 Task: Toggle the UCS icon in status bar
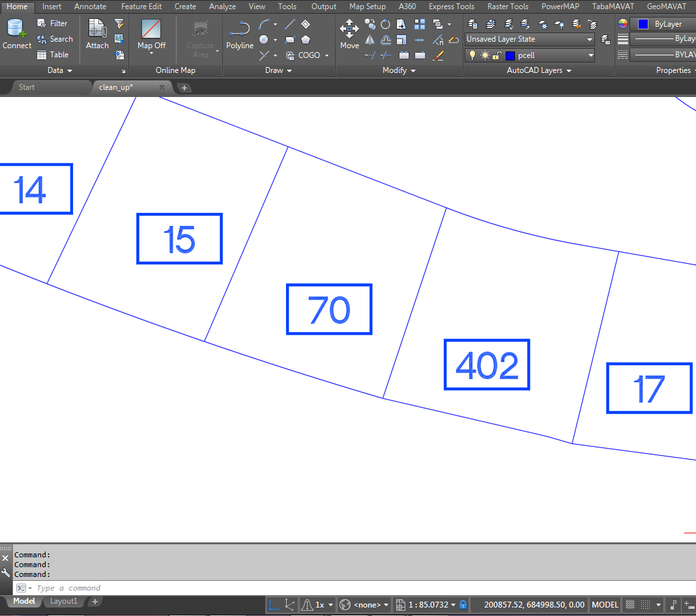coord(274,604)
